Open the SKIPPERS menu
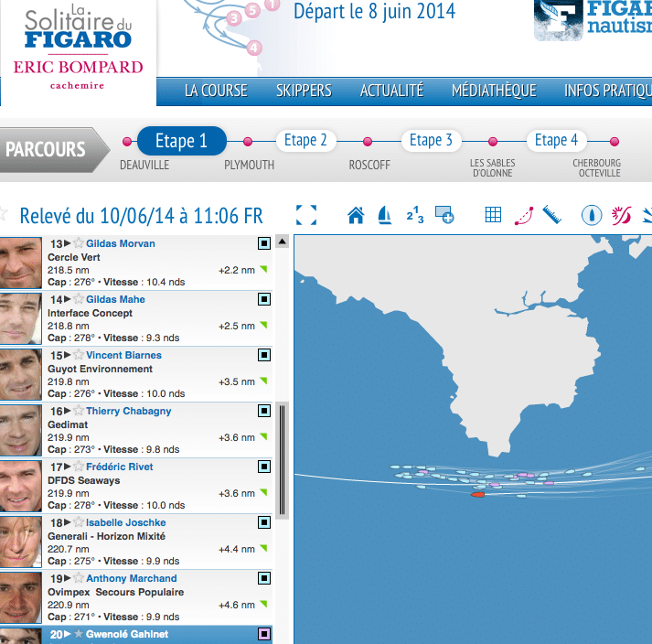The width and height of the screenshot is (652, 644). tap(304, 91)
